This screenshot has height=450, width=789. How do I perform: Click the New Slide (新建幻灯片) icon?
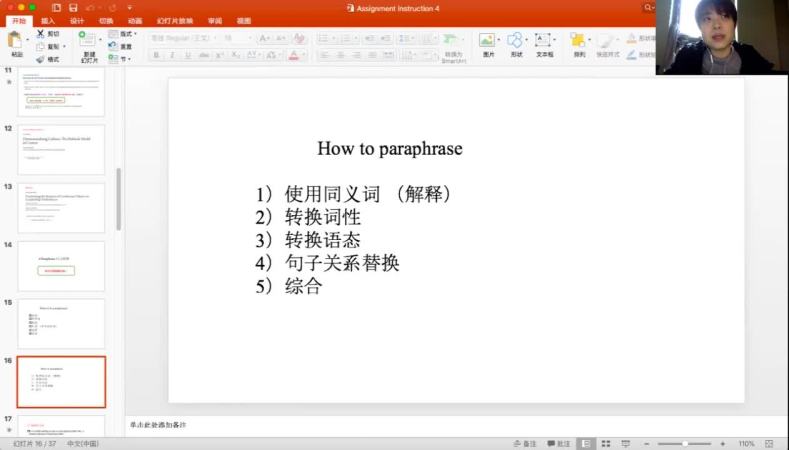point(87,40)
